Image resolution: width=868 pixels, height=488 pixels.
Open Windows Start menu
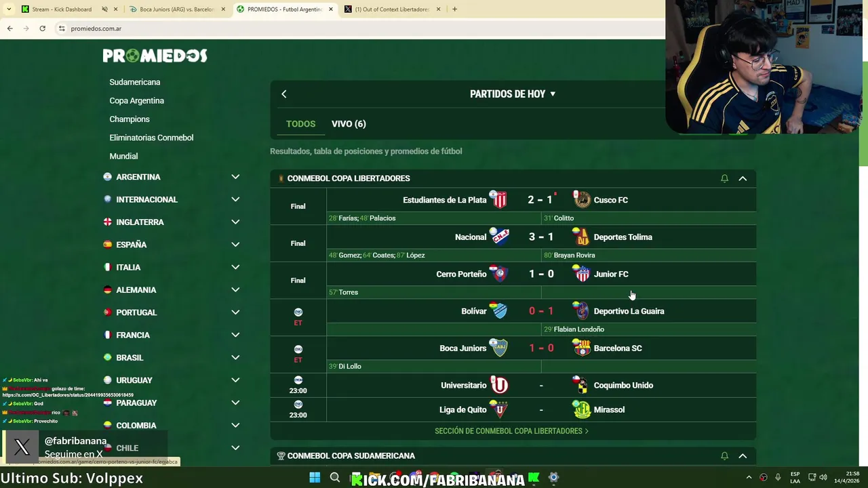(315, 478)
